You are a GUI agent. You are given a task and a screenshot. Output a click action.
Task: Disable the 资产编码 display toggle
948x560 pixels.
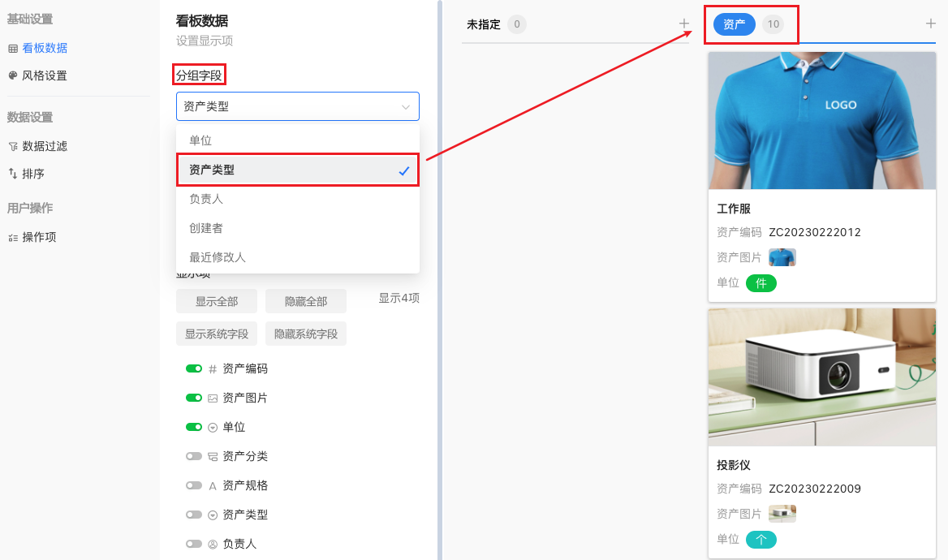click(x=194, y=368)
